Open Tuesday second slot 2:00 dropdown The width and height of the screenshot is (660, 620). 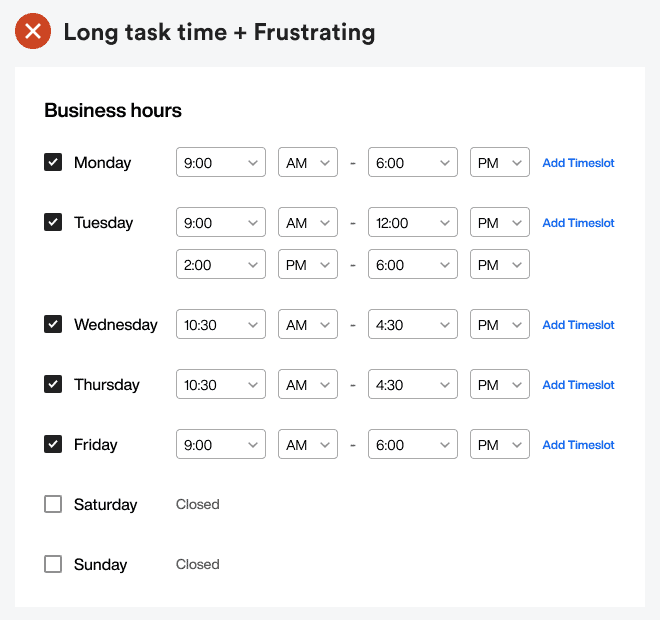(x=221, y=265)
